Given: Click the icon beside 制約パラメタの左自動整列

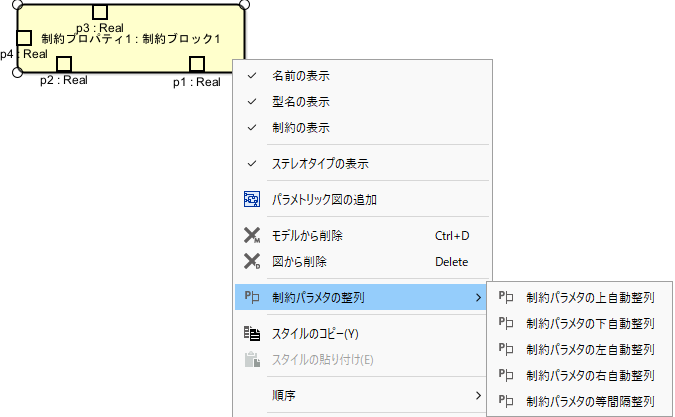Looking at the screenshot, I should [506, 349].
